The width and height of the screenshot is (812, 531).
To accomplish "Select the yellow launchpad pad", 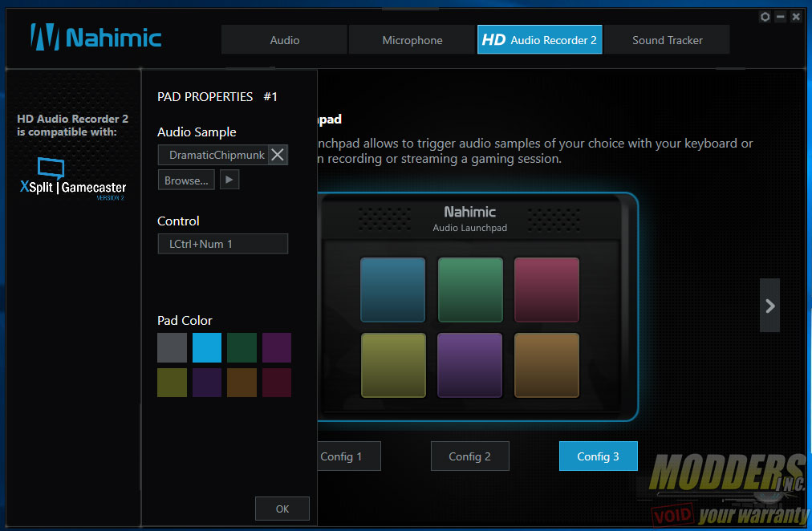I will point(393,366).
